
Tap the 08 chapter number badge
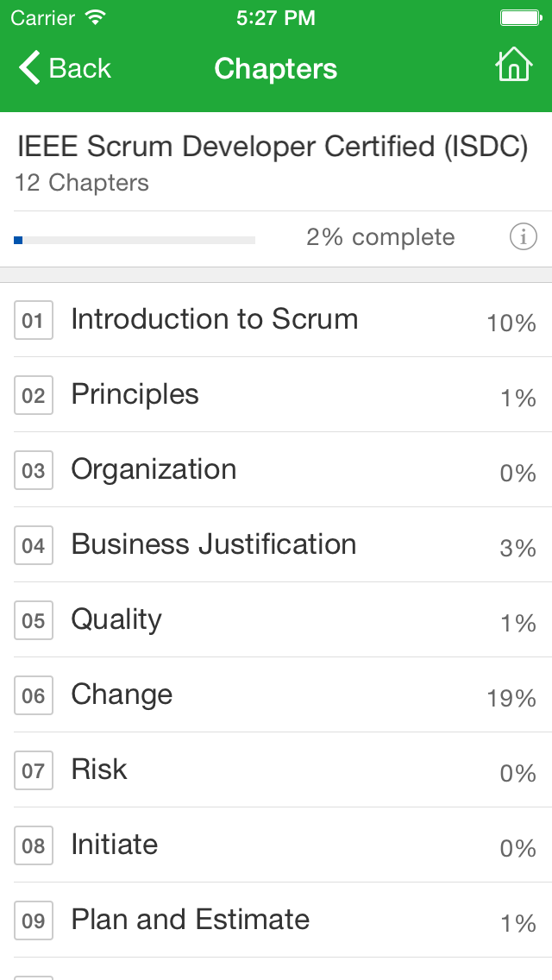tap(34, 846)
